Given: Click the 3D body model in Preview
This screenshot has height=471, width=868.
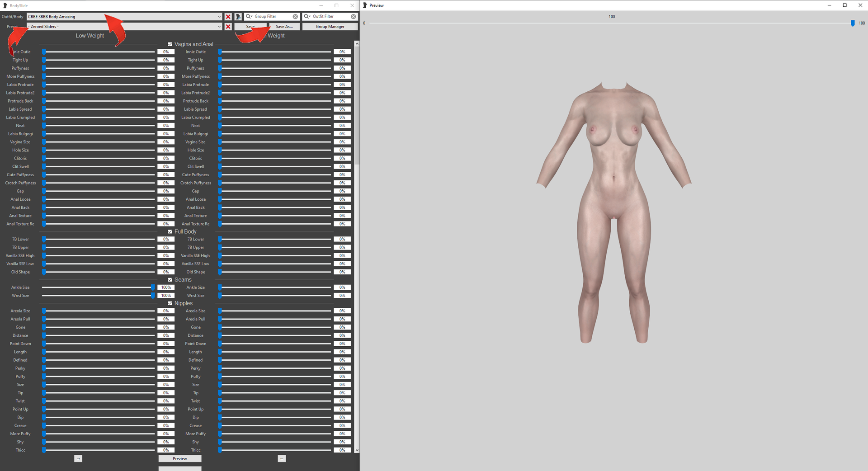Looking at the screenshot, I should coord(613,212).
